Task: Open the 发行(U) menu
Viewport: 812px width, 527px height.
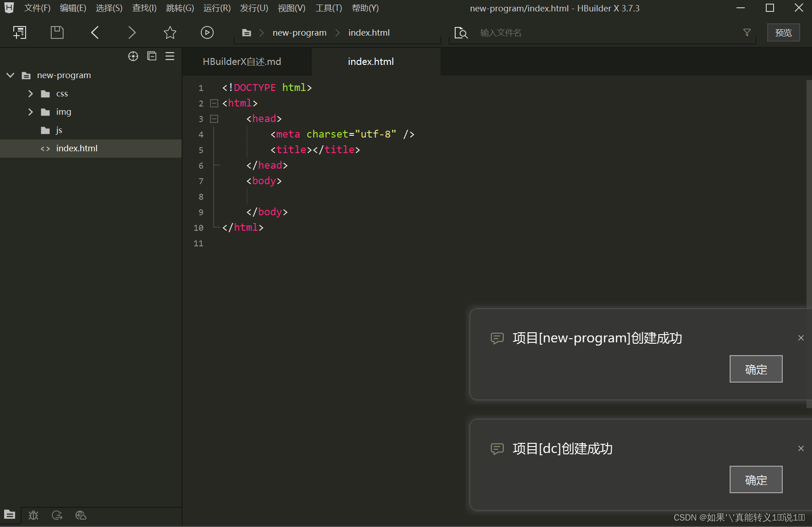Action: 254,8
